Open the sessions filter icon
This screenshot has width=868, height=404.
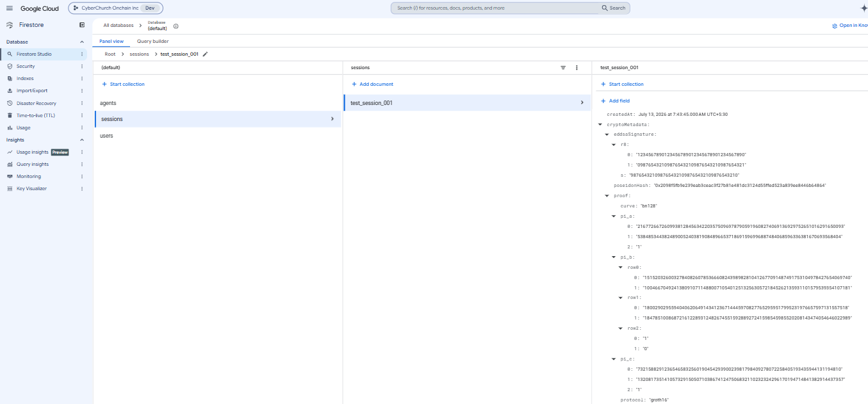click(x=563, y=67)
